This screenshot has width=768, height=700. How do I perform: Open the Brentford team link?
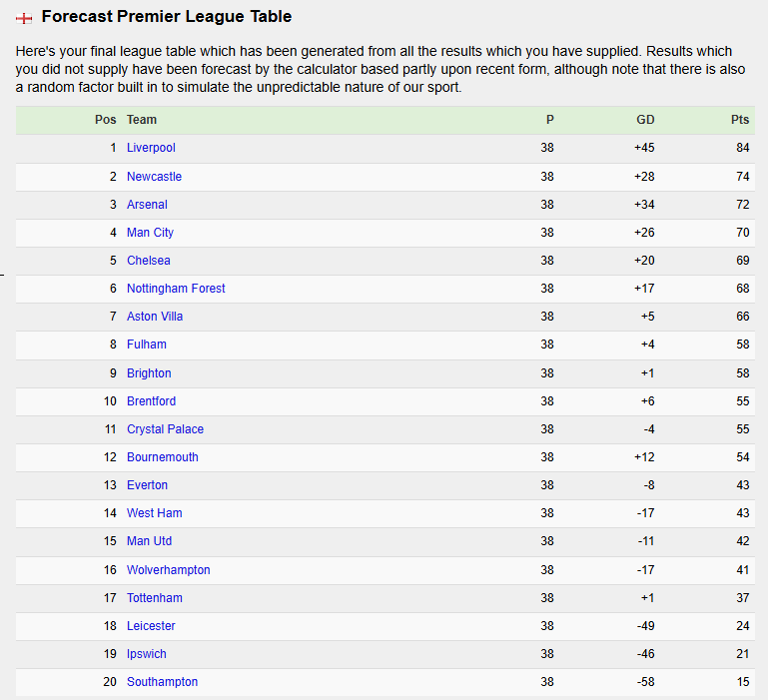152,401
